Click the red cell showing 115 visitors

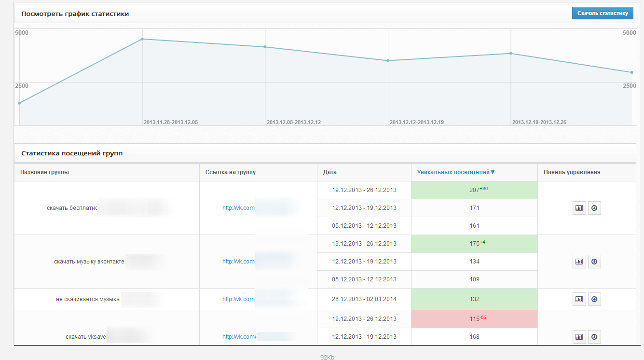pos(474,319)
